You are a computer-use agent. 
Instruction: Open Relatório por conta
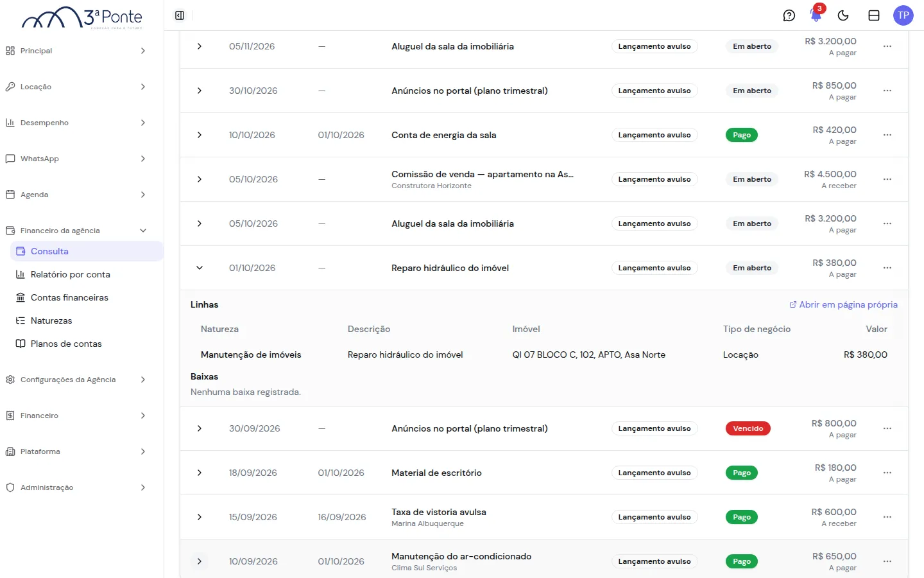click(x=87, y=274)
